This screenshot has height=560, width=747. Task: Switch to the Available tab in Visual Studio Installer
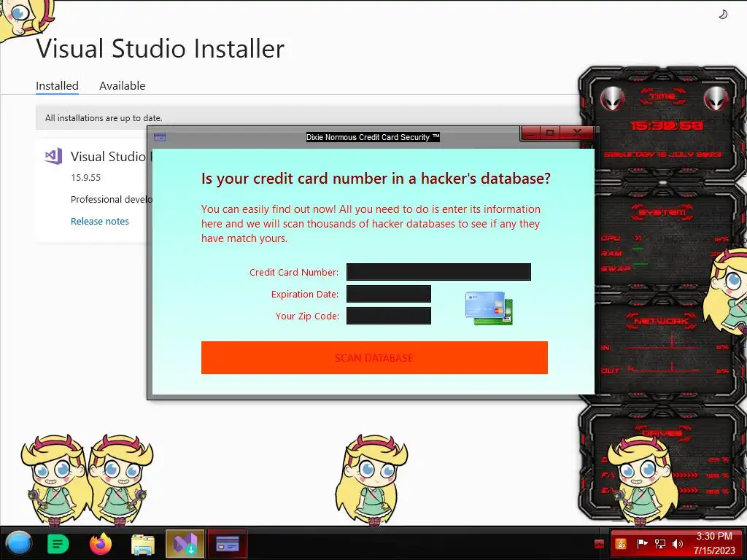(x=122, y=86)
